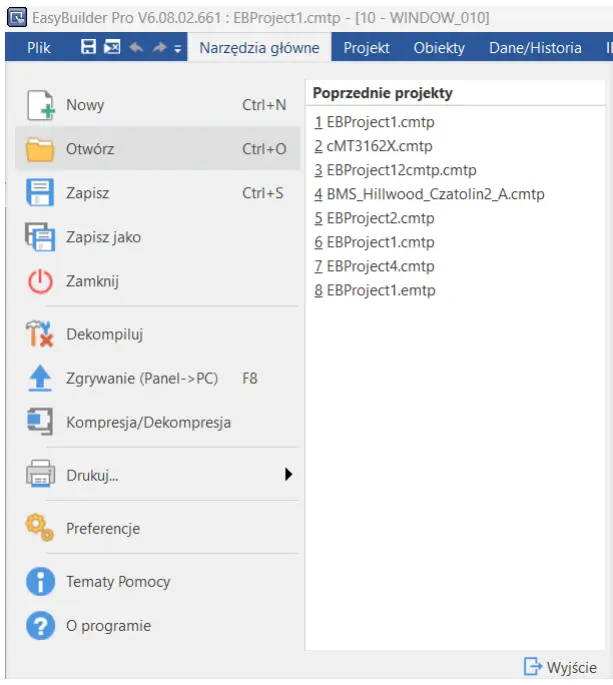613x685 pixels.
Task: Open recent project 5 EBProject2.cmtp
Action: 374,218
